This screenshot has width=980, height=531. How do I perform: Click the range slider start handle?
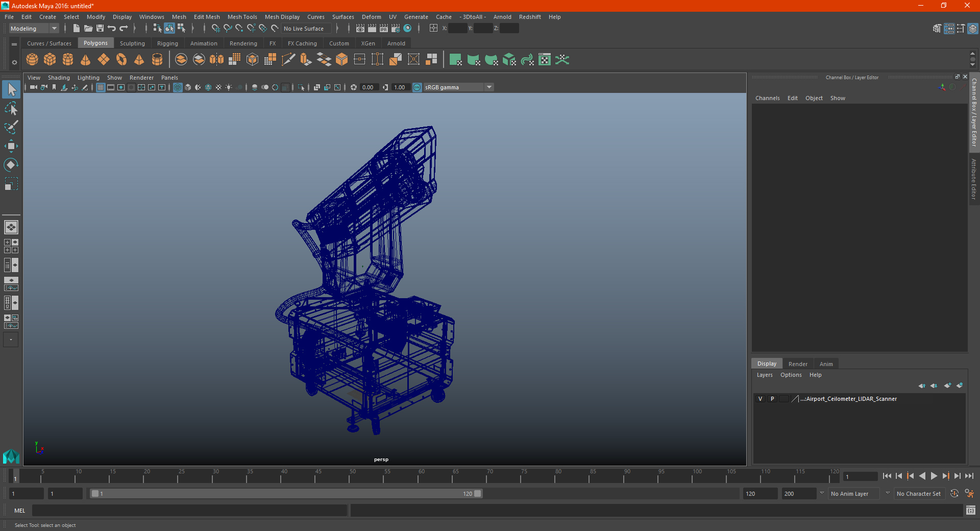[x=95, y=494]
